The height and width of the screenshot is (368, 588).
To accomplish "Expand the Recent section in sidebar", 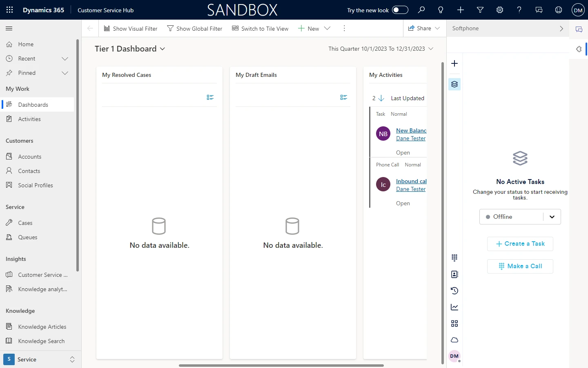I will coord(65,58).
